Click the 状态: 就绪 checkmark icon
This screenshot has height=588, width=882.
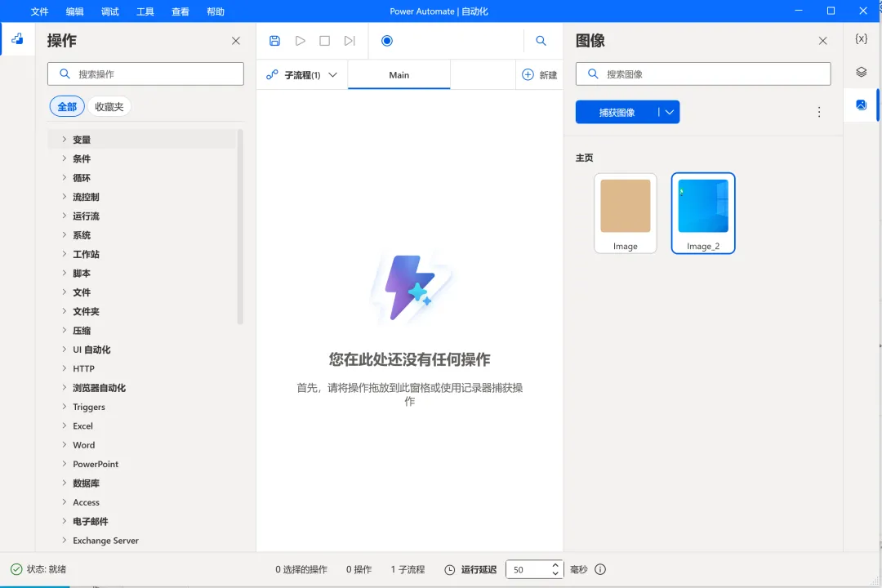point(16,569)
